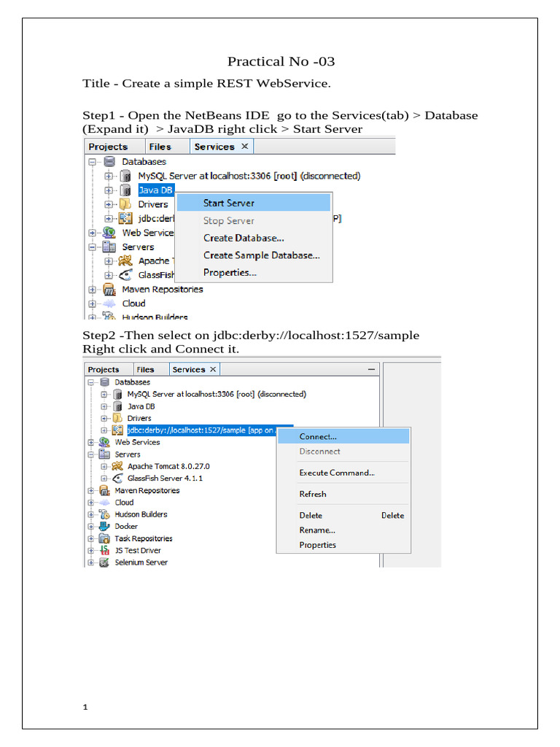The width and height of the screenshot is (560, 747).
Task: Select Selenium Server tree row
Action: [x=141, y=562]
